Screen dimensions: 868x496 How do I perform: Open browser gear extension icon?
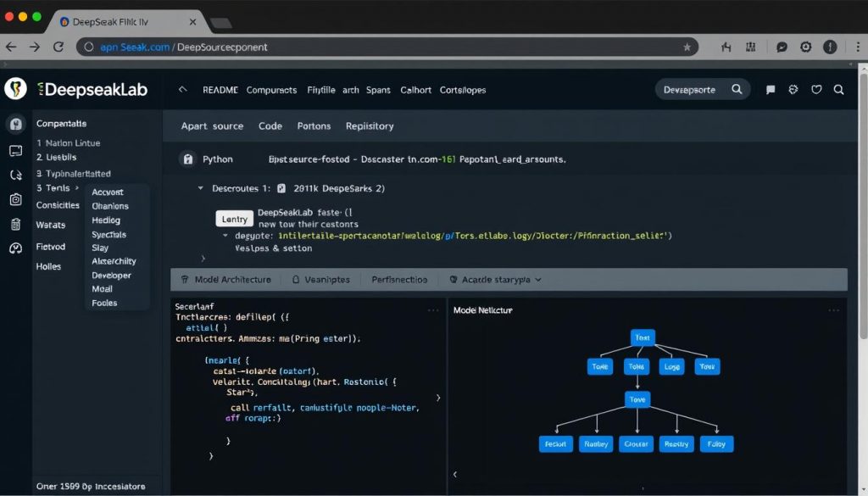pyautogui.click(x=805, y=47)
